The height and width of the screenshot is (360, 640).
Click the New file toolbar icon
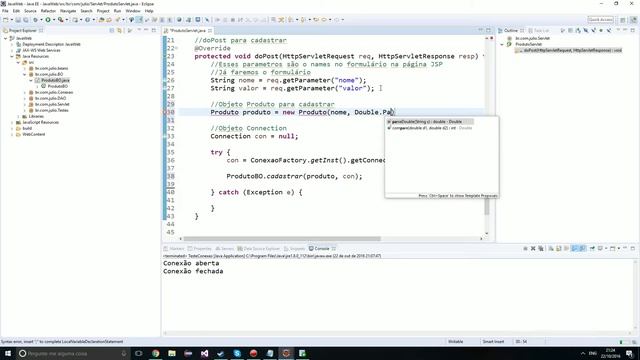coord(6,20)
